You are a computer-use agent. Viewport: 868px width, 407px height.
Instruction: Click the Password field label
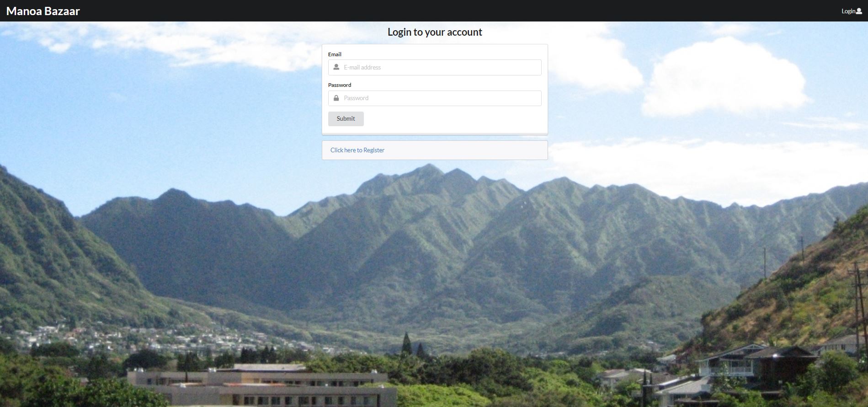point(340,85)
